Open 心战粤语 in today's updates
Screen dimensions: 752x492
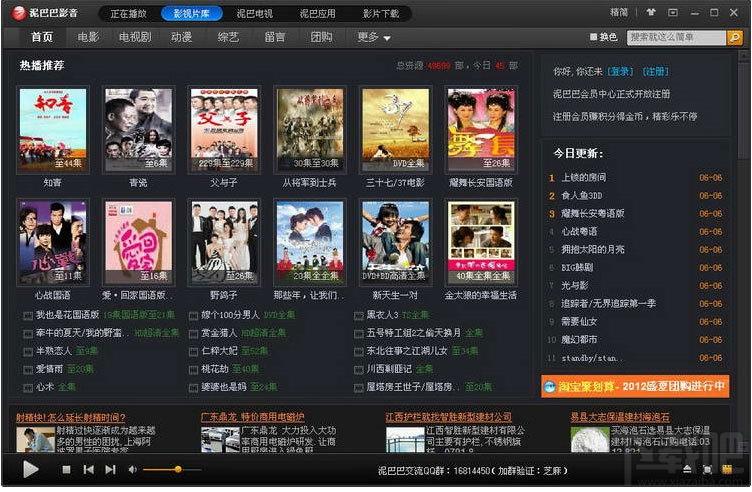(x=579, y=232)
